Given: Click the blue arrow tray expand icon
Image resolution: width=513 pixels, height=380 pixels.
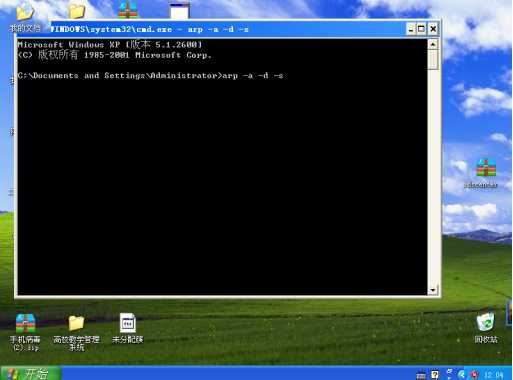Looking at the screenshot, I should [462, 374].
